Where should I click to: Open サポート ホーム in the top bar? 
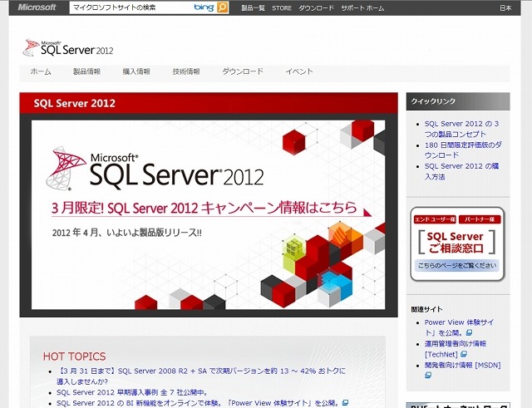[x=362, y=7]
